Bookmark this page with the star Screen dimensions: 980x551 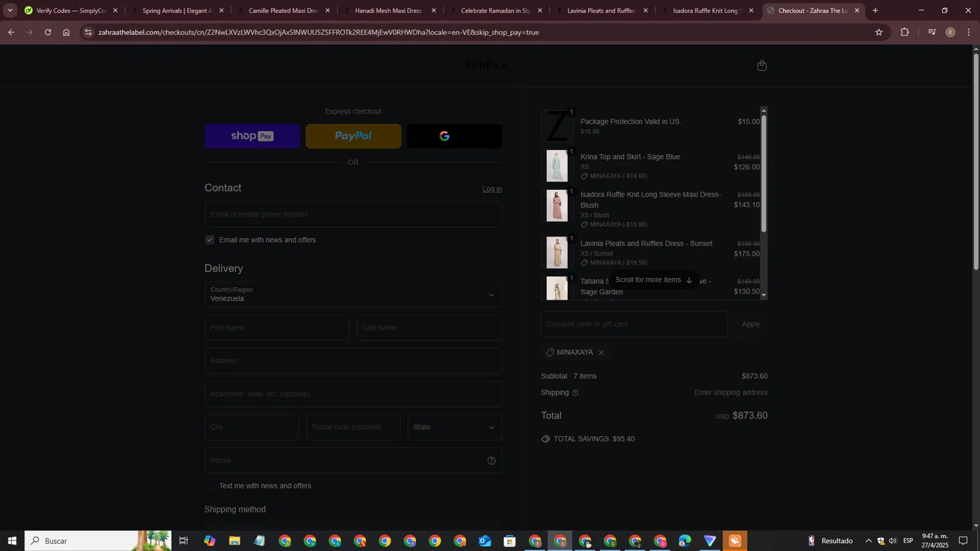point(879,32)
